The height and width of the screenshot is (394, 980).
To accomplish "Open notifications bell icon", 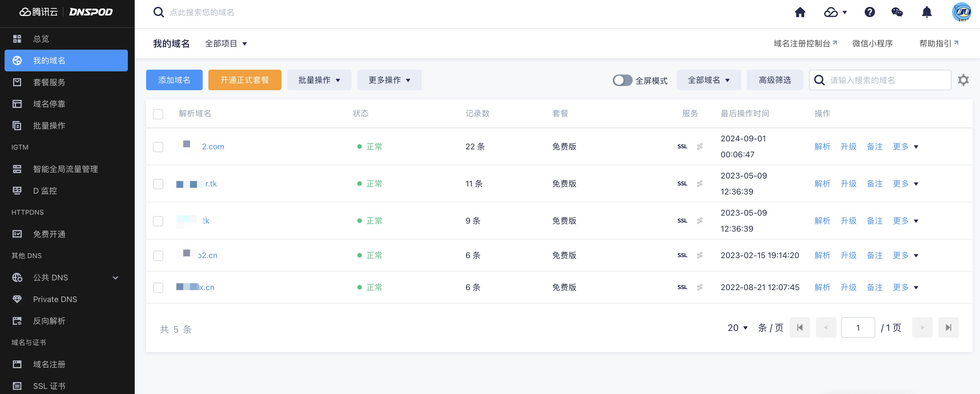I will tap(927, 12).
